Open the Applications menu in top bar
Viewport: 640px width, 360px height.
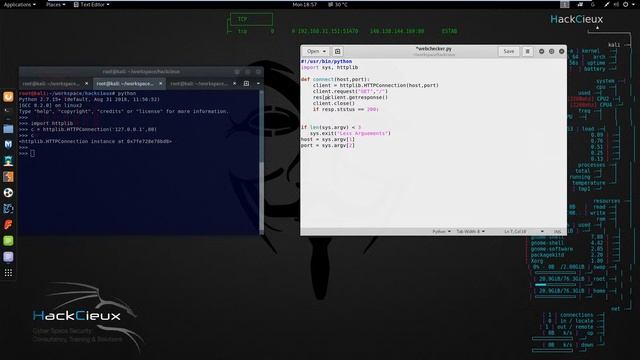click(x=19, y=4)
